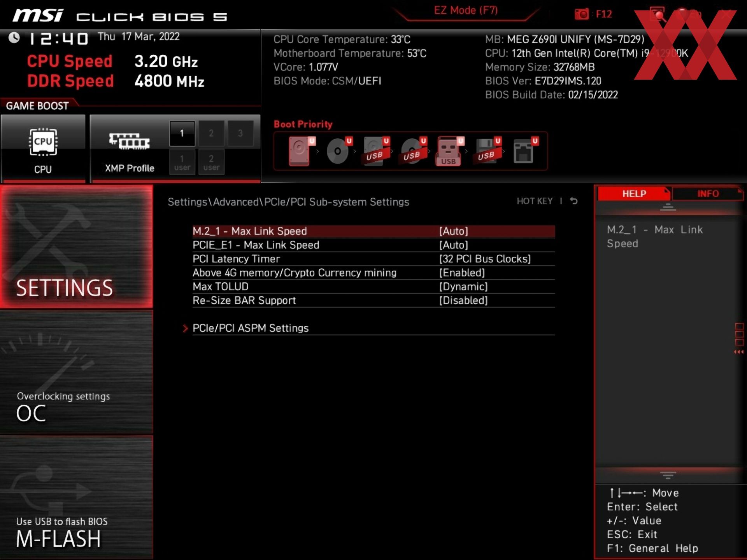Click the clock icon beside the time

[14, 38]
